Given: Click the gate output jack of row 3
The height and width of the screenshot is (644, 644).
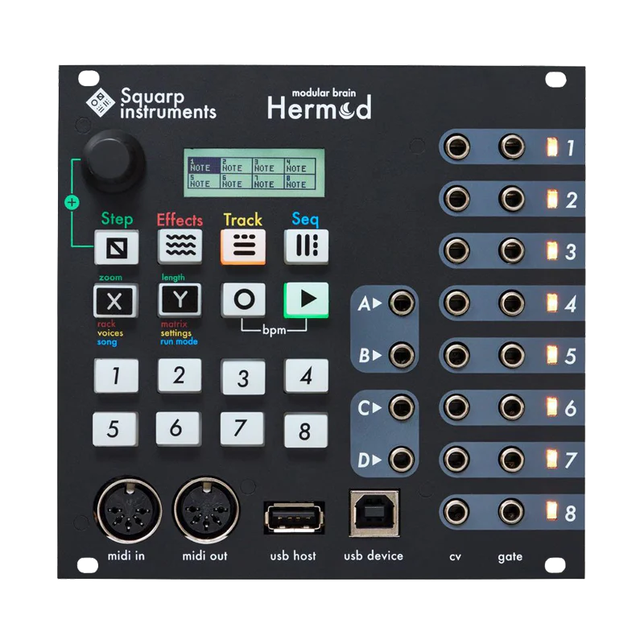Looking at the screenshot, I should click(x=512, y=250).
